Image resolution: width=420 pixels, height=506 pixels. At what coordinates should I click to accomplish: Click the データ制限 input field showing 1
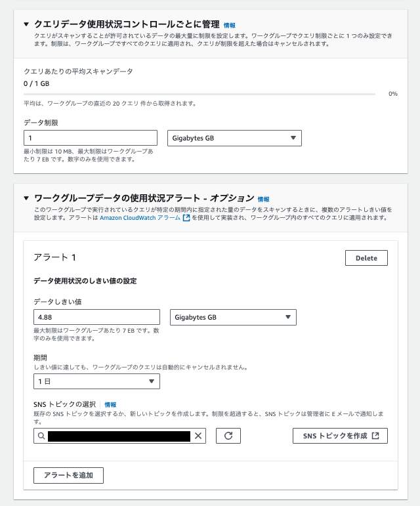(x=91, y=138)
